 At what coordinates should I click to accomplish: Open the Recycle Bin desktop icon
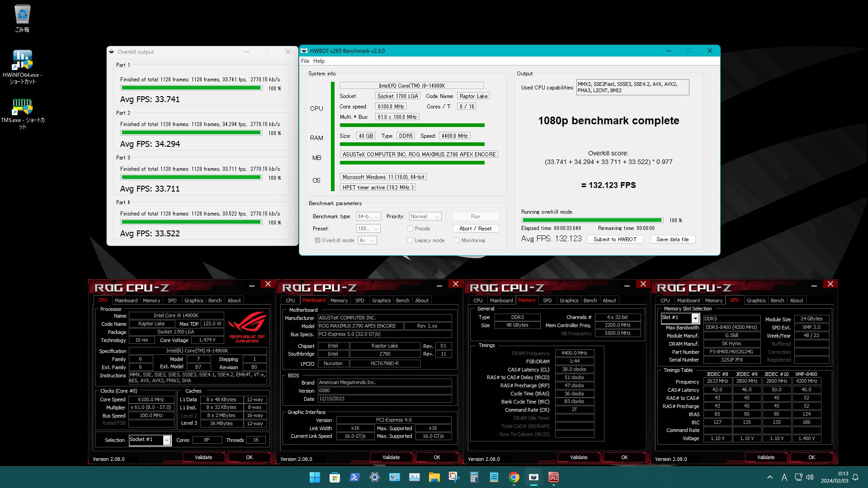click(22, 19)
